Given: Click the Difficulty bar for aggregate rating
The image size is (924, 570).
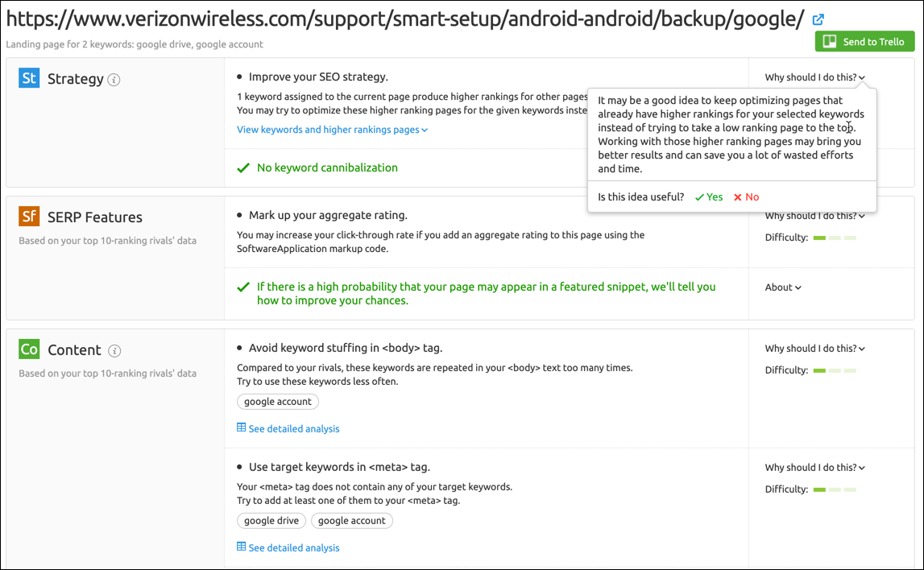Looking at the screenshot, I should (835, 237).
